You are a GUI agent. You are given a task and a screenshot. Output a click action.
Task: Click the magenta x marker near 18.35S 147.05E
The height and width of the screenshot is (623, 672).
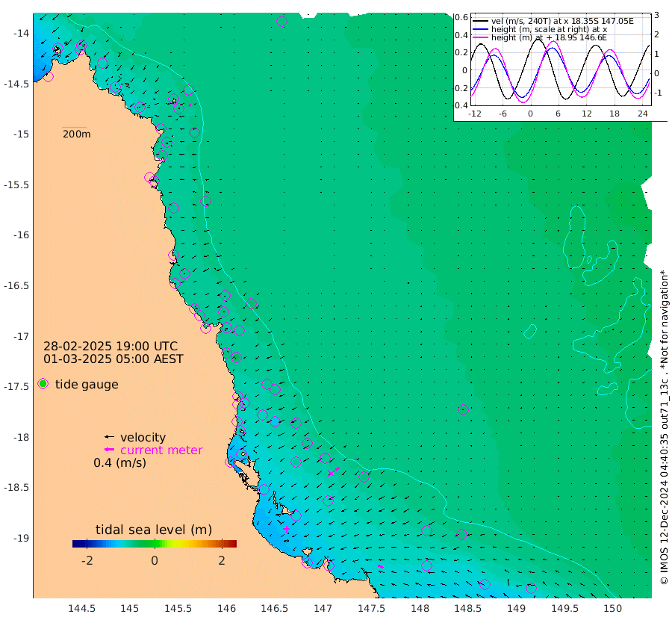point(331,474)
